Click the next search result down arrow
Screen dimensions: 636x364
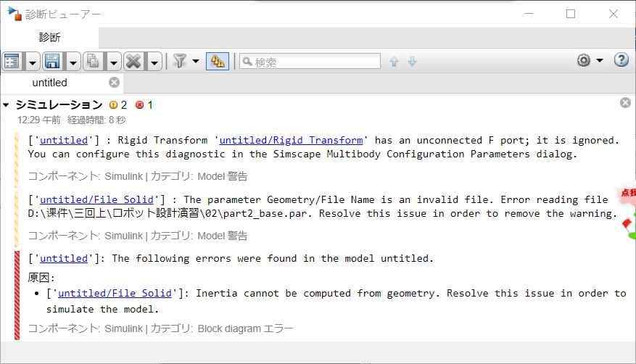tap(412, 62)
